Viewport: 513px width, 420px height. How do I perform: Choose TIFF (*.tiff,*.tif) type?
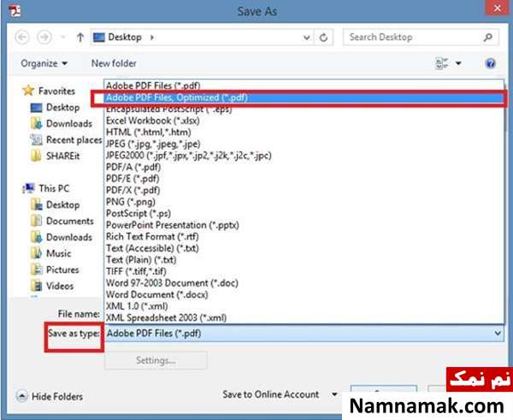pos(304,271)
